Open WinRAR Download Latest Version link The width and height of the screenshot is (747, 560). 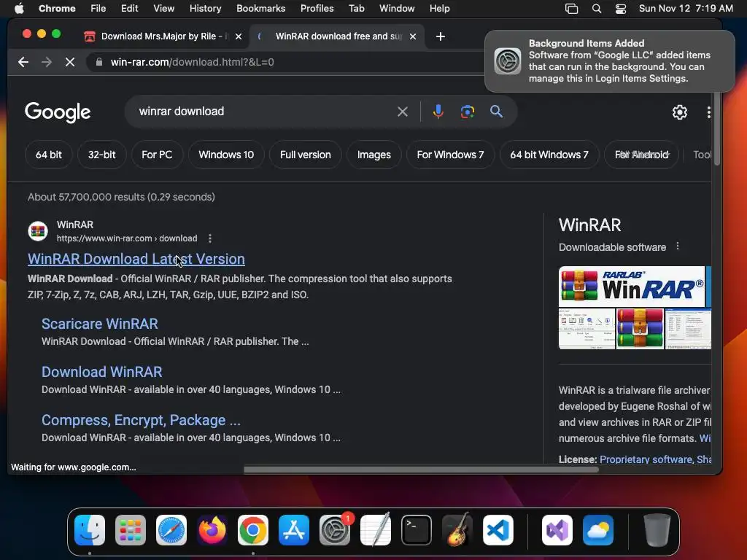click(x=136, y=259)
